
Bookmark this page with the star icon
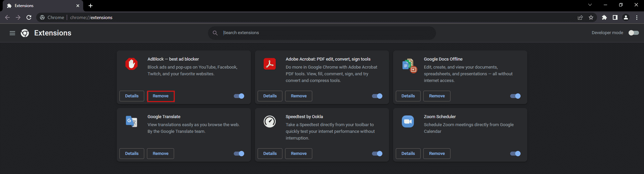click(591, 17)
